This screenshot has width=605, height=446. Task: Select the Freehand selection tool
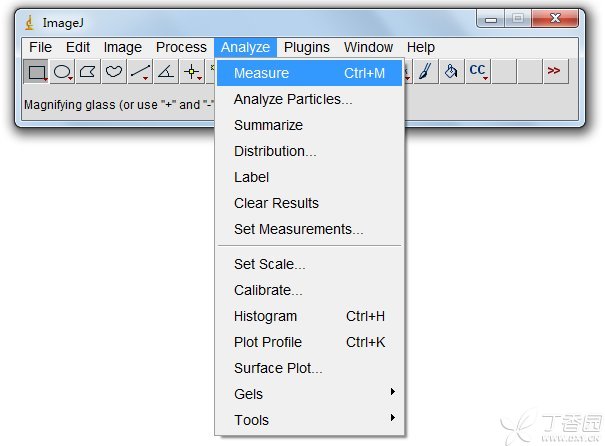pos(114,71)
